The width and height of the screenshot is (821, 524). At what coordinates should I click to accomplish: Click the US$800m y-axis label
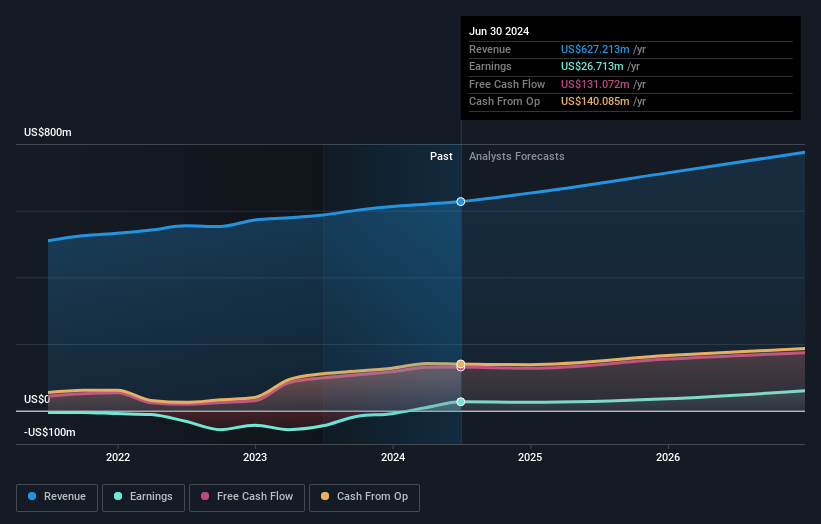click(48, 132)
